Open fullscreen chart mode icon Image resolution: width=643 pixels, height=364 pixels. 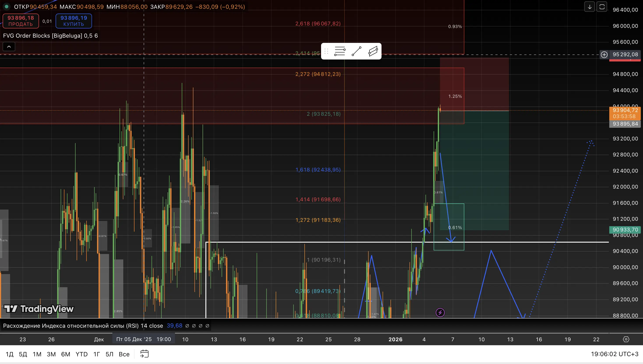click(602, 7)
